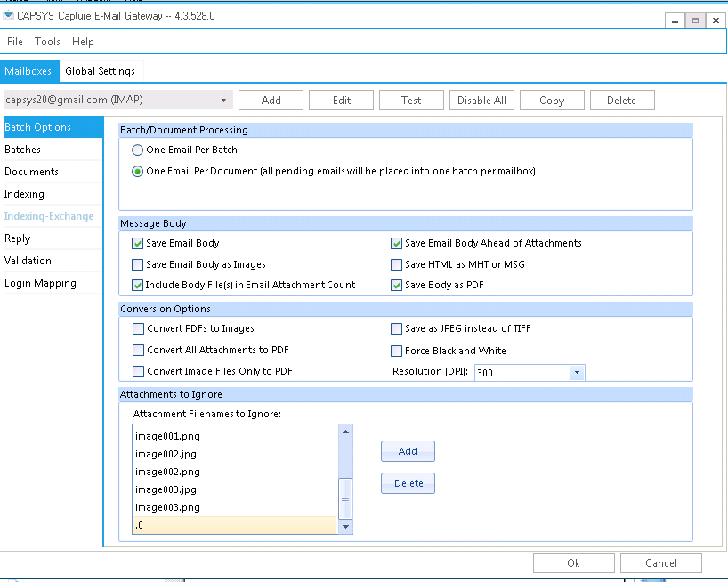
Task: Maximize the CAPSYS window
Action: (x=695, y=20)
